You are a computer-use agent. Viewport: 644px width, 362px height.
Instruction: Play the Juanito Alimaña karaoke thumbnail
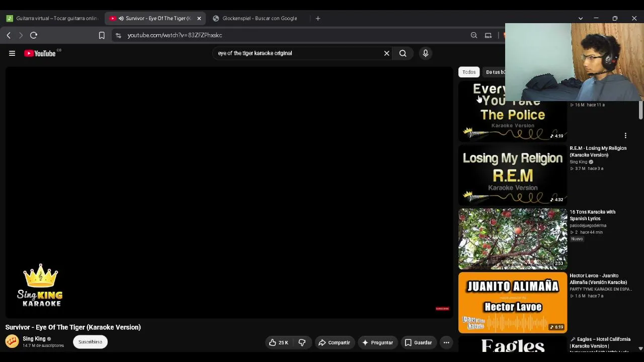coord(513,303)
